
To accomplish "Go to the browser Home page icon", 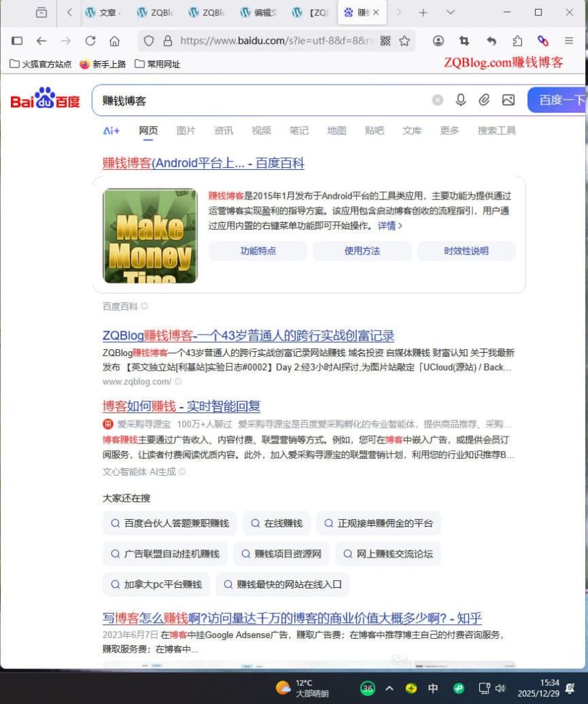I will [115, 41].
